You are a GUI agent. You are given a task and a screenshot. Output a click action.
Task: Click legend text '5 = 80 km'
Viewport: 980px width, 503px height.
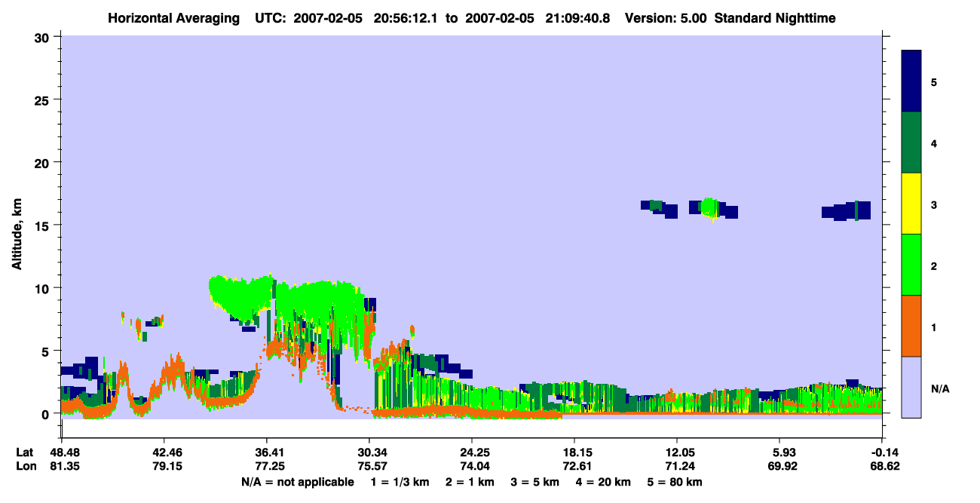pyautogui.click(x=675, y=482)
